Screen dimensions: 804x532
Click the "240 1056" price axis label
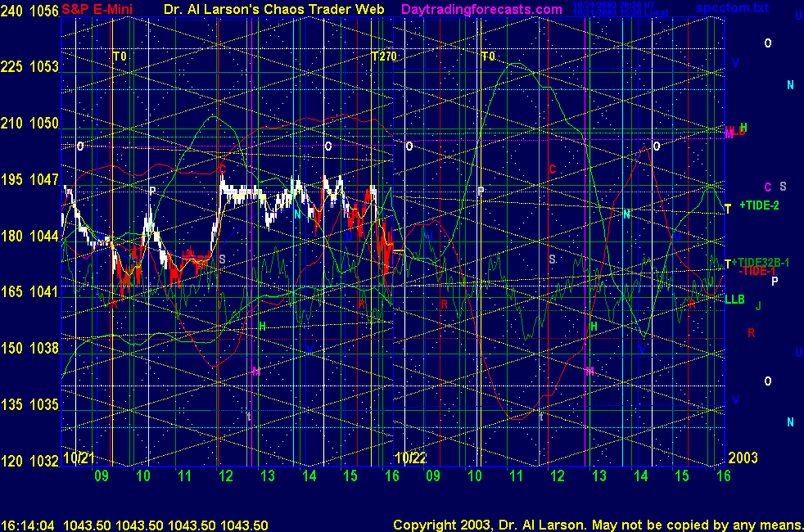point(29,11)
